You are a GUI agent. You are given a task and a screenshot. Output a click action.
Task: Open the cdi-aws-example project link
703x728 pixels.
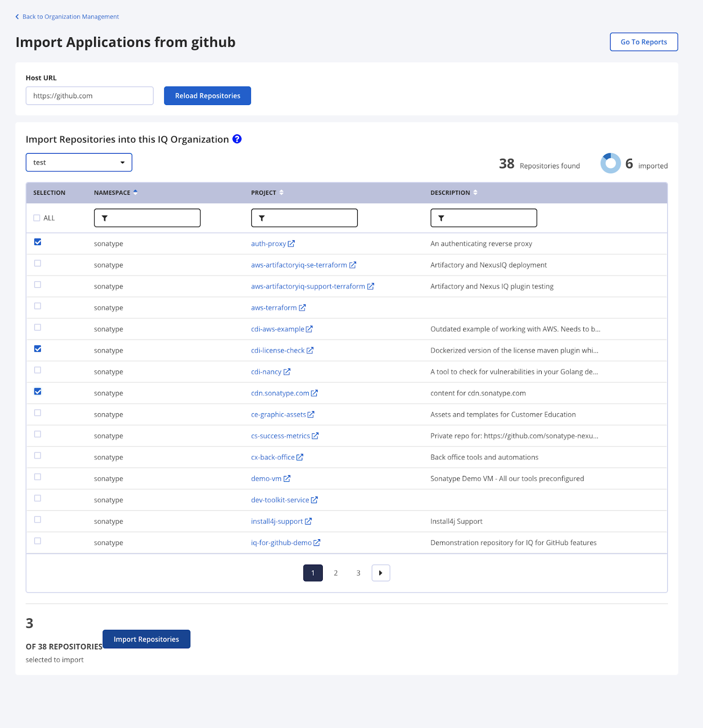coord(277,329)
